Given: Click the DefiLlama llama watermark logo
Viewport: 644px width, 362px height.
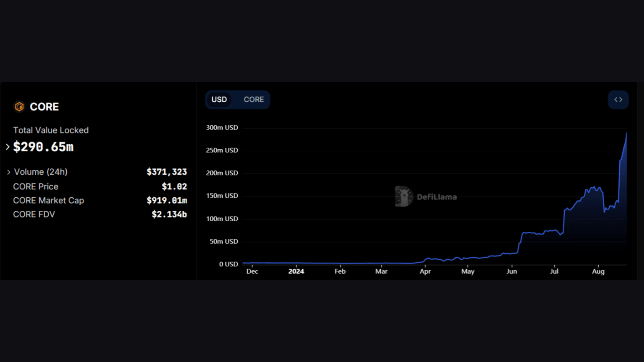Looking at the screenshot, I should click(x=404, y=197).
